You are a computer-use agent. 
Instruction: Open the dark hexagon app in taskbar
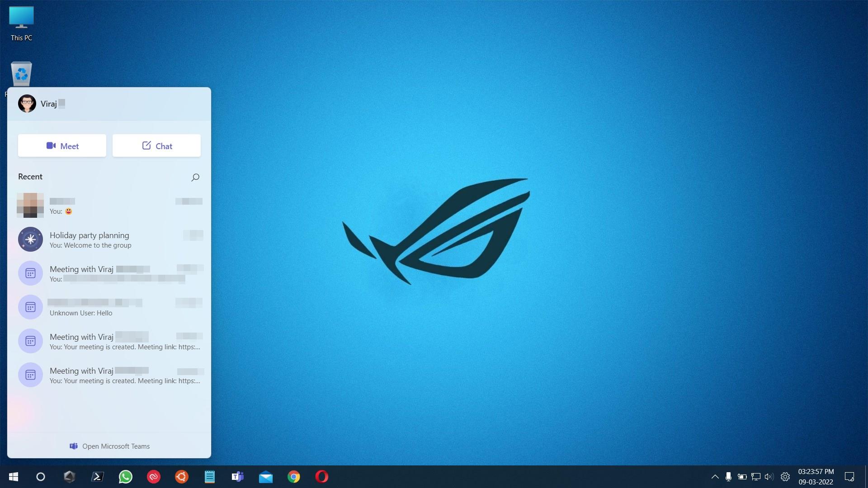(69, 477)
